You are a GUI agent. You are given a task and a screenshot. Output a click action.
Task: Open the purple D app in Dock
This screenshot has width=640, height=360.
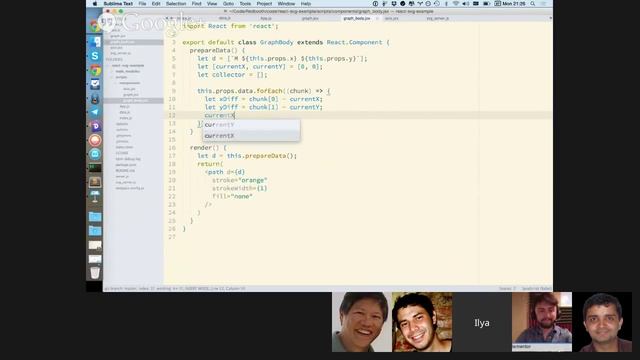95,126
